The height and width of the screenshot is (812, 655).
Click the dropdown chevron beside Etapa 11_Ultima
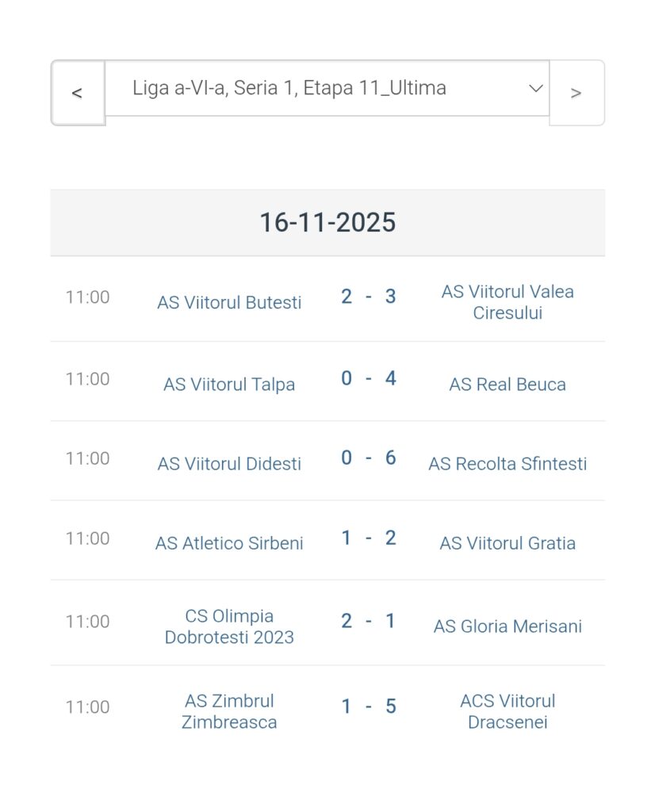(536, 88)
